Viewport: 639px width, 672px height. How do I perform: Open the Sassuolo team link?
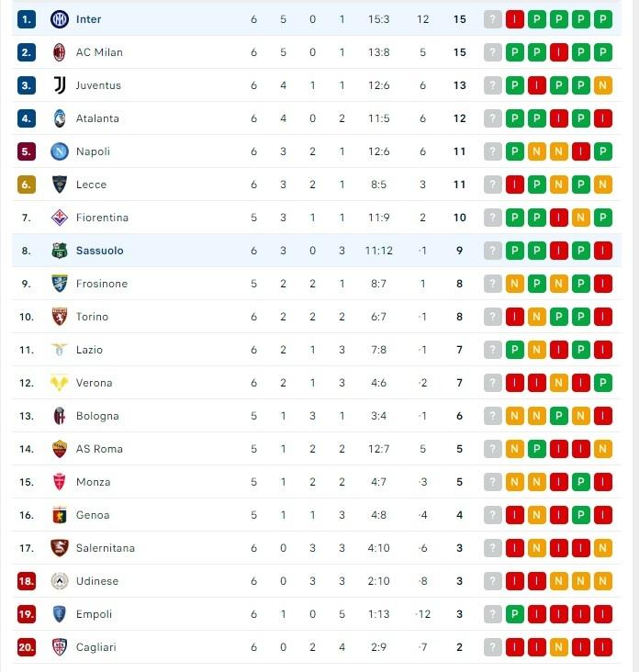tap(99, 251)
